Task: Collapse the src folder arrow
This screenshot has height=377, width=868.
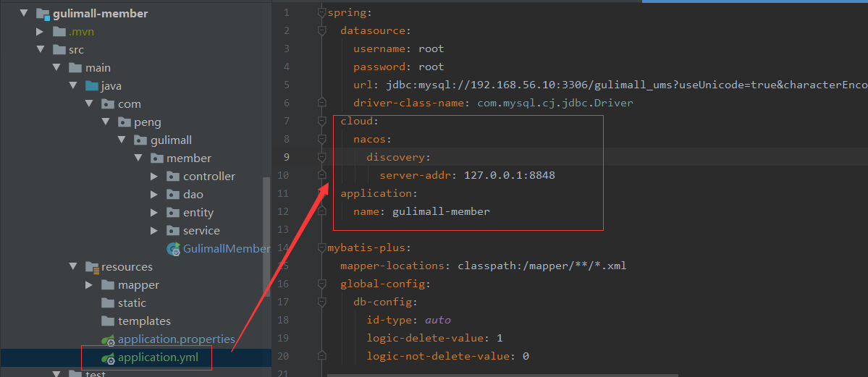Action: pyautogui.click(x=40, y=50)
